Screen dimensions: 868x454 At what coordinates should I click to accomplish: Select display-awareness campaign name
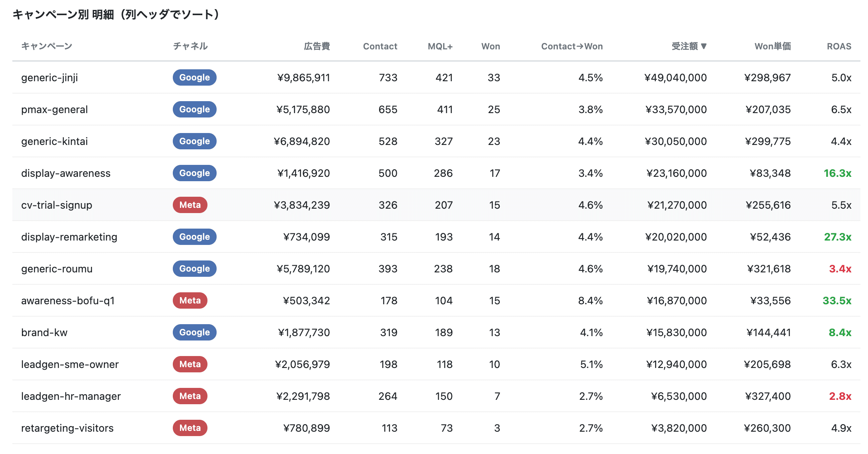66,173
